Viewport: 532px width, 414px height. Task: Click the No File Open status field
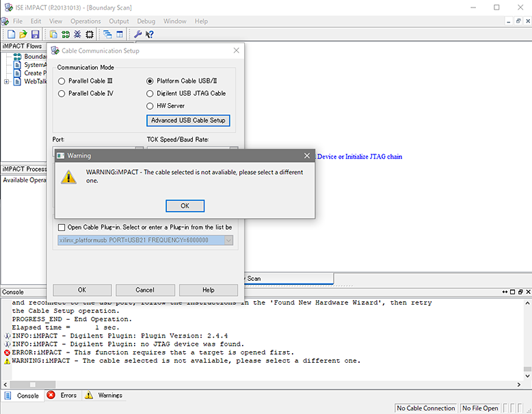[x=480, y=409]
